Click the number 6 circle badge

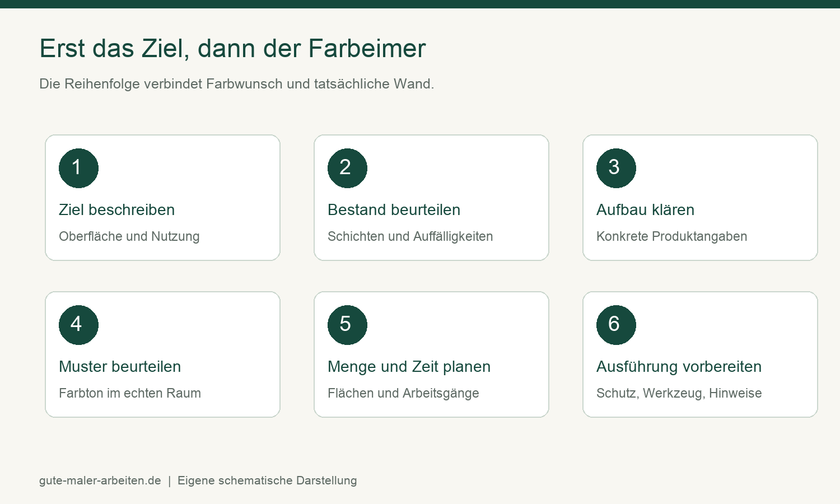coord(616,325)
